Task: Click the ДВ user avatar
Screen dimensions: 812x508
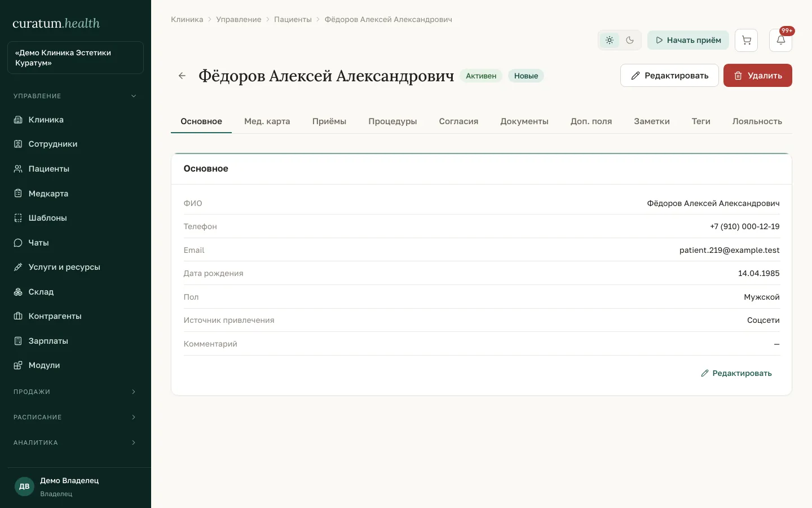Action: click(24, 487)
